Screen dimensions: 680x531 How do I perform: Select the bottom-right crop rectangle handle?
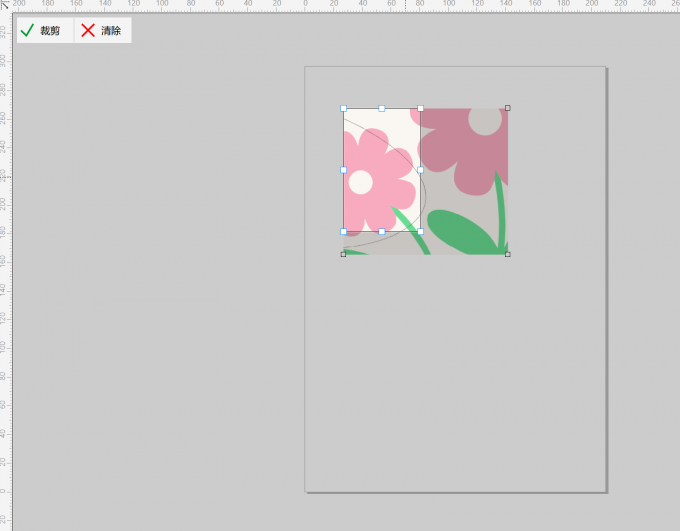(420, 232)
